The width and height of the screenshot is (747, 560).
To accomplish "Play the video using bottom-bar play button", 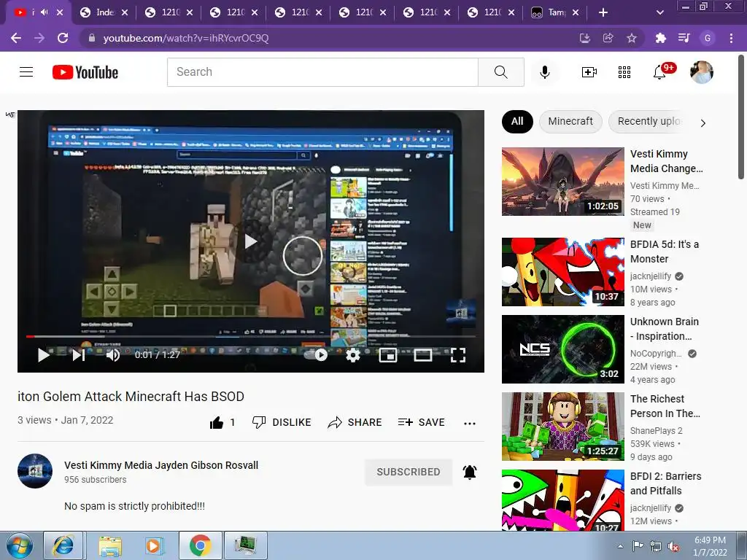I will [x=43, y=355].
